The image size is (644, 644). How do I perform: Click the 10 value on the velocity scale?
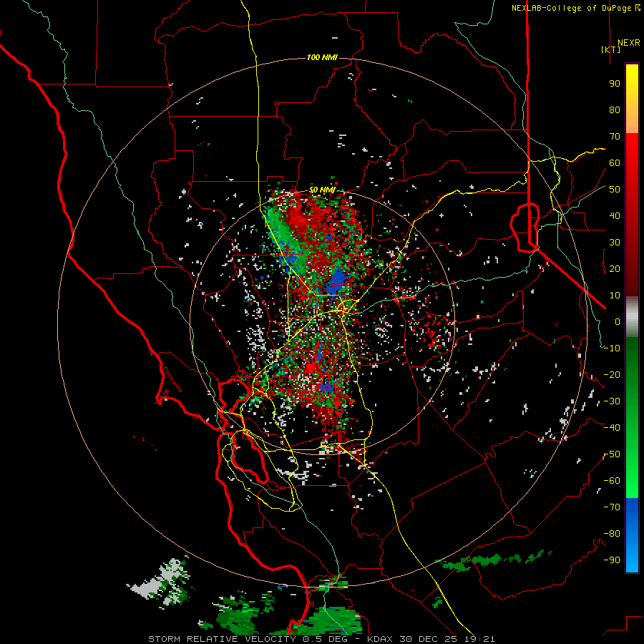[615, 296]
